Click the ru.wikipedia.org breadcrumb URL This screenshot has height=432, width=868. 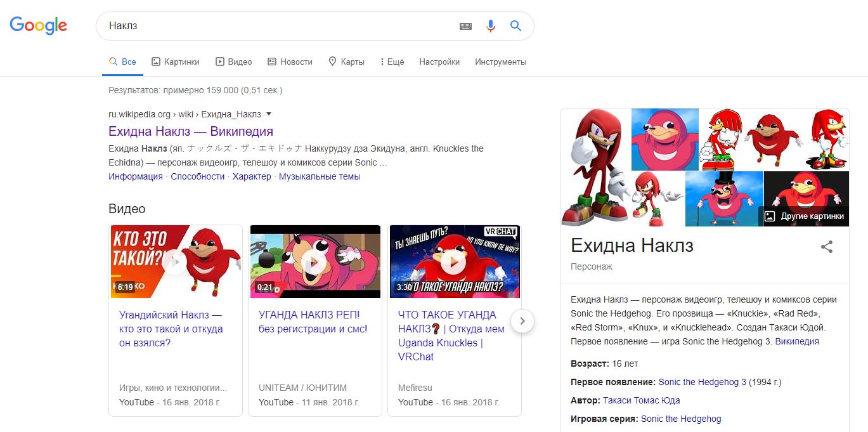[185, 114]
